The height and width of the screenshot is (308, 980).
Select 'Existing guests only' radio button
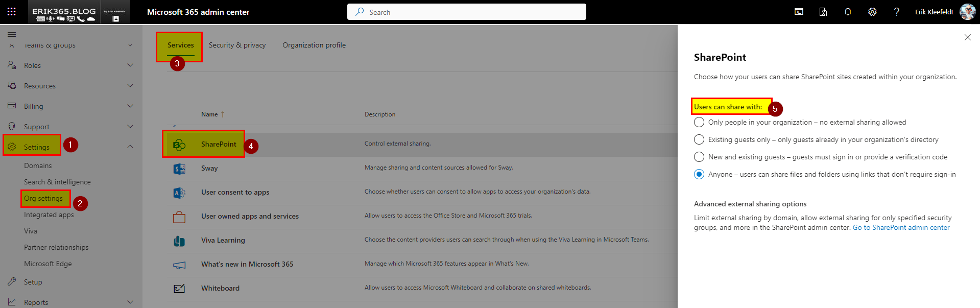point(699,140)
